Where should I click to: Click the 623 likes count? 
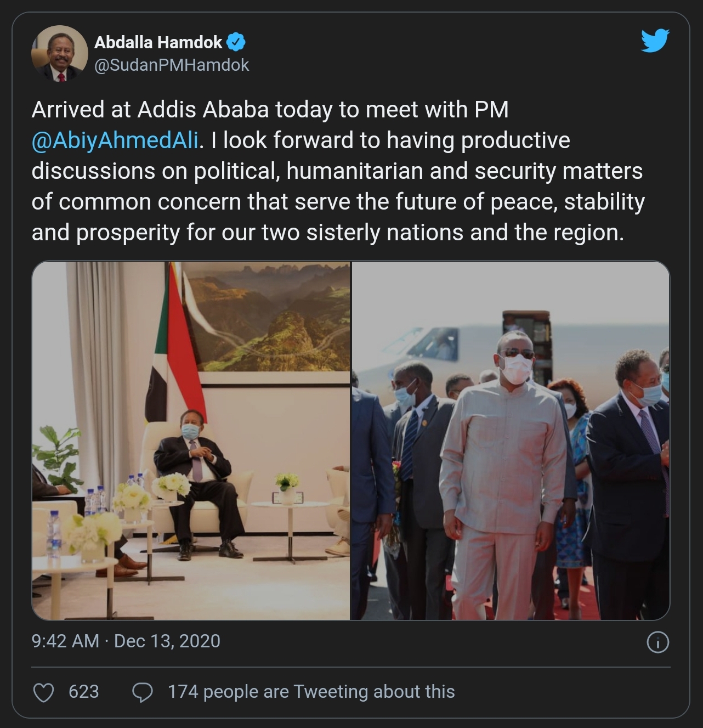83,692
